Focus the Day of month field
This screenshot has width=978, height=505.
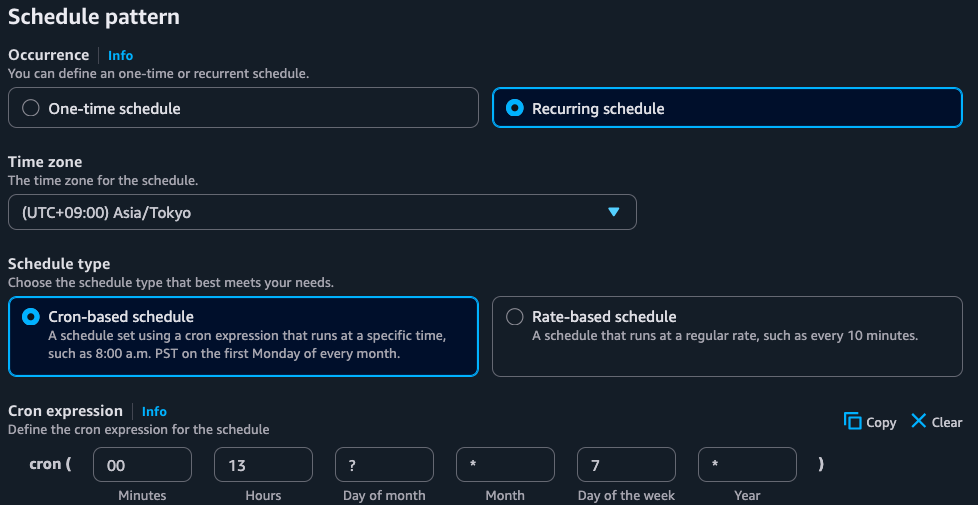point(384,465)
